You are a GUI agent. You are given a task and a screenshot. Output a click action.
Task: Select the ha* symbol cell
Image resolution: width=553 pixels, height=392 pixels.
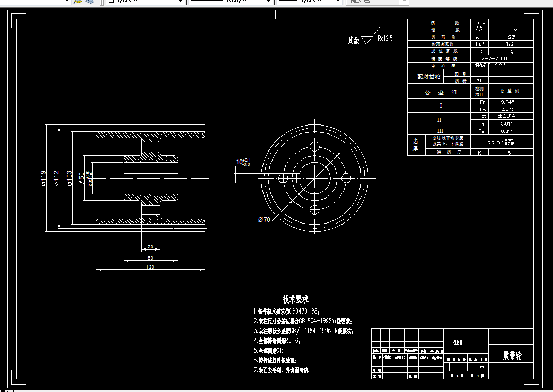tap(480, 44)
